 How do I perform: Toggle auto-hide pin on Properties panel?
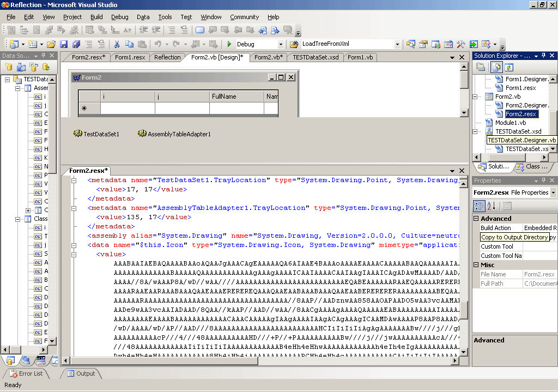[x=543, y=180]
